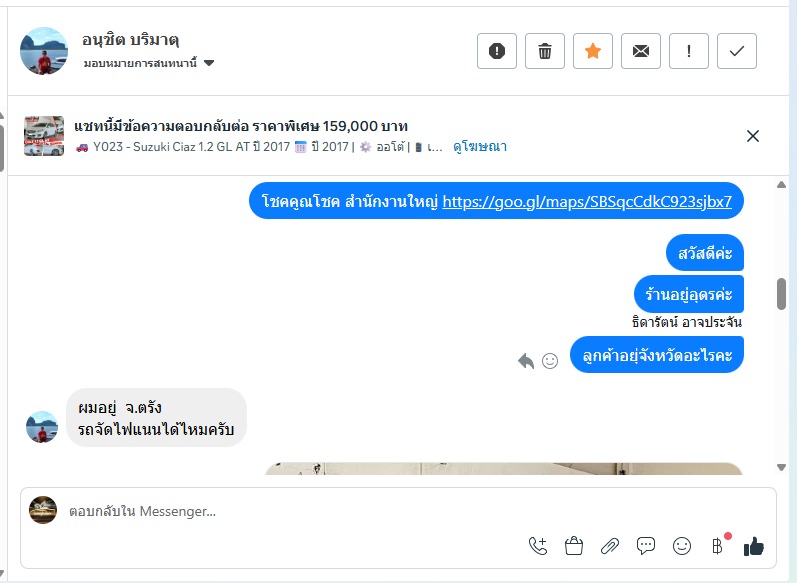Screen dimensions: 797x583
Task: React to message with smiley icon
Action: click(x=550, y=361)
